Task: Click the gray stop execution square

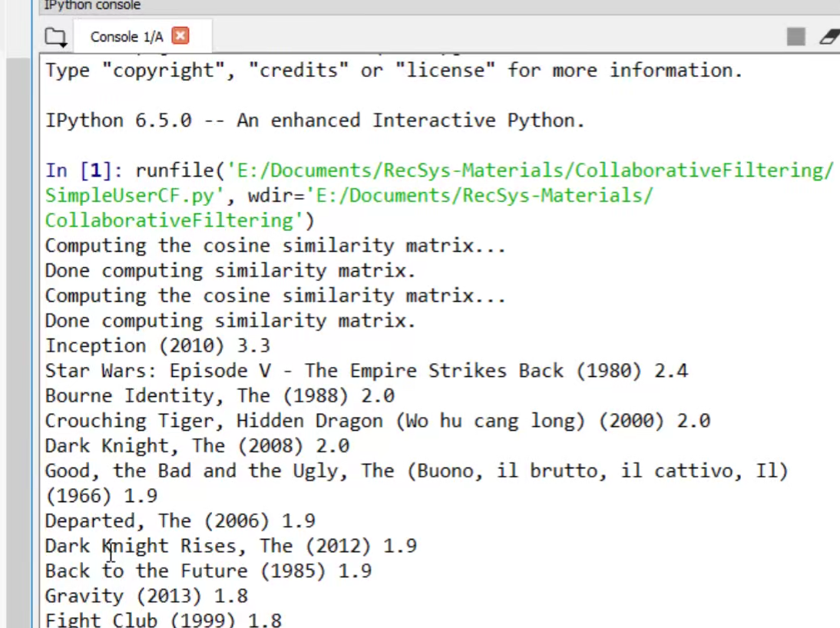Action: coord(796,36)
